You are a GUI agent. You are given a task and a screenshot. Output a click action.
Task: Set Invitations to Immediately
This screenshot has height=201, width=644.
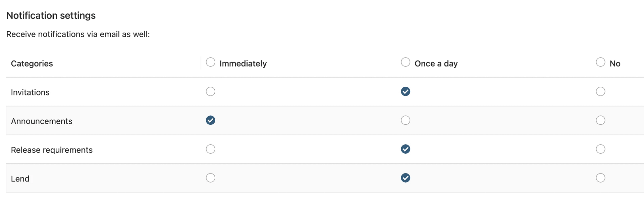[210, 91]
